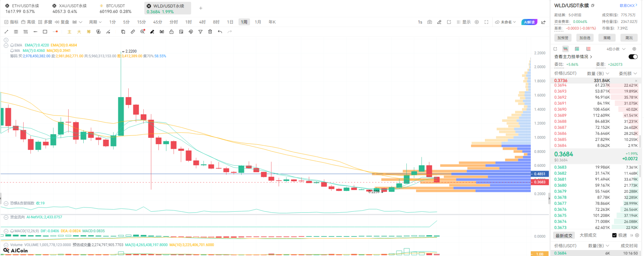The height and width of the screenshot is (256, 644).
Task: Show only buy orders in order book
Action: 577,49
